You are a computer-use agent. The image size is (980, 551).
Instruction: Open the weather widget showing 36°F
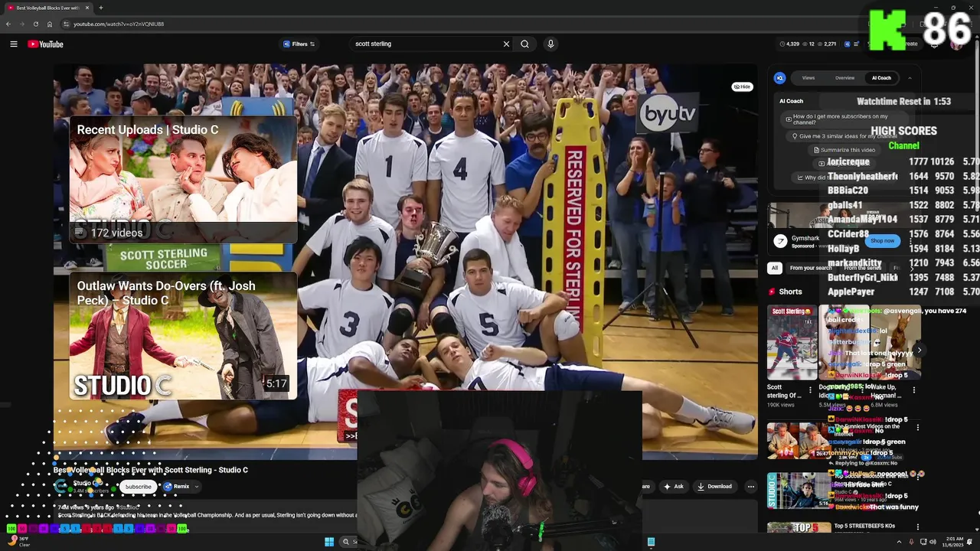18,541
